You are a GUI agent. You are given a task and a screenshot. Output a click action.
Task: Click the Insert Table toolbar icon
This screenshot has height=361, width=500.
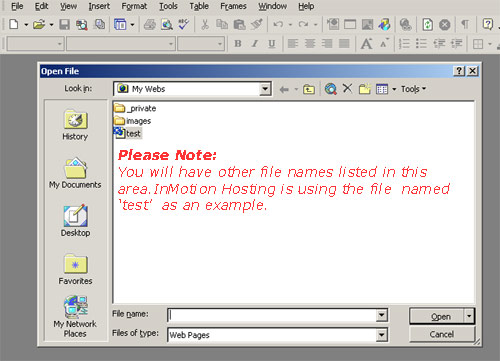pyautogui.click(x=350, y=25)
